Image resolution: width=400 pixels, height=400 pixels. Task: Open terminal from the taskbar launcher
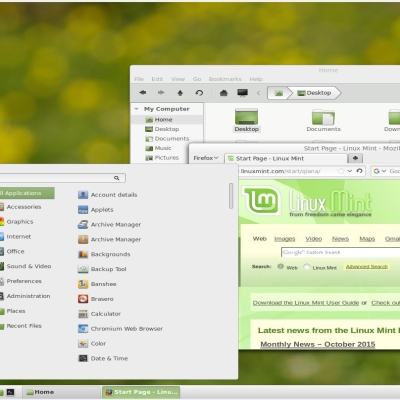10,392
